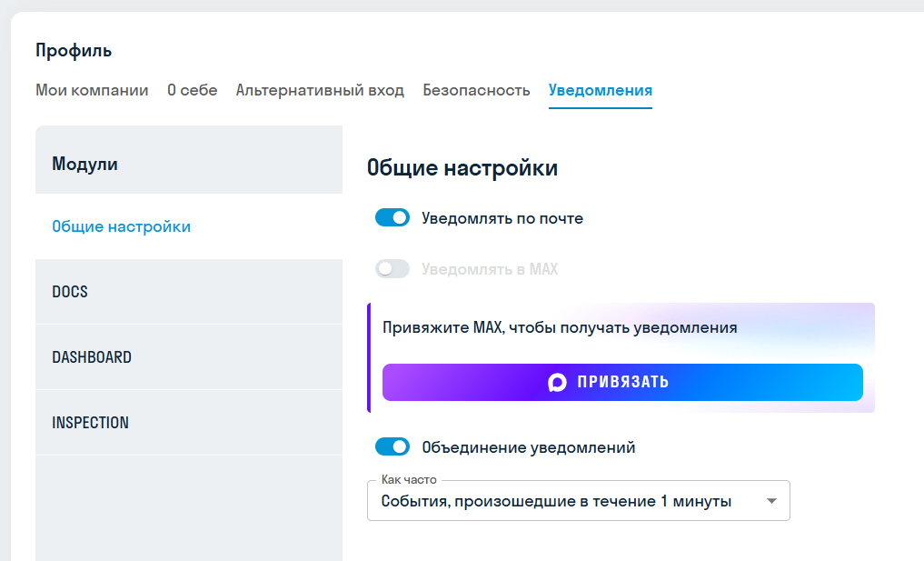Select Общие настройки in the sidebar
The image size is (924, 561).
click(x=189, y=226)
